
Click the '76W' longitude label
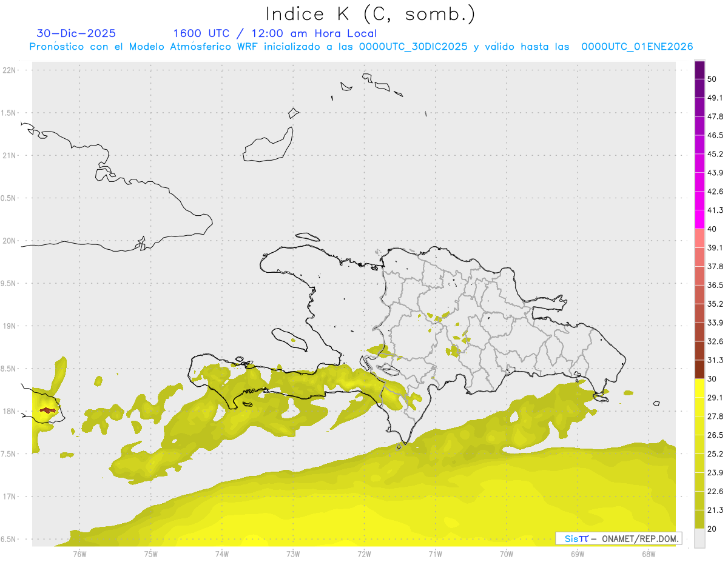click(x=79, y=554)
